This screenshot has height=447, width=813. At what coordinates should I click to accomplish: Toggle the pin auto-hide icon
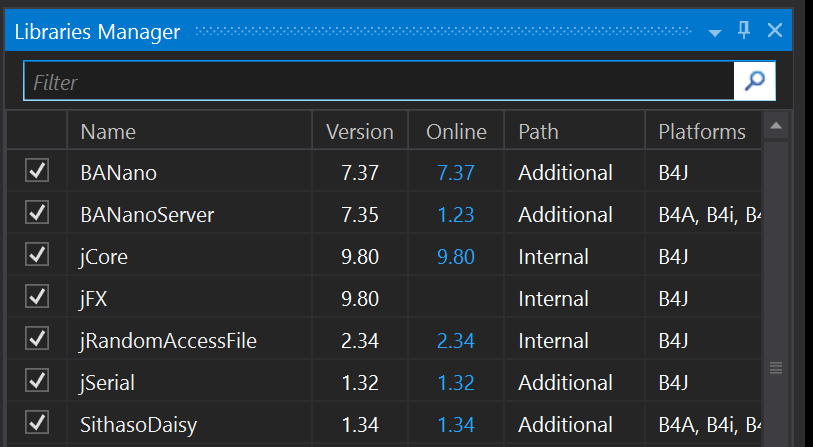click(744, 31)
